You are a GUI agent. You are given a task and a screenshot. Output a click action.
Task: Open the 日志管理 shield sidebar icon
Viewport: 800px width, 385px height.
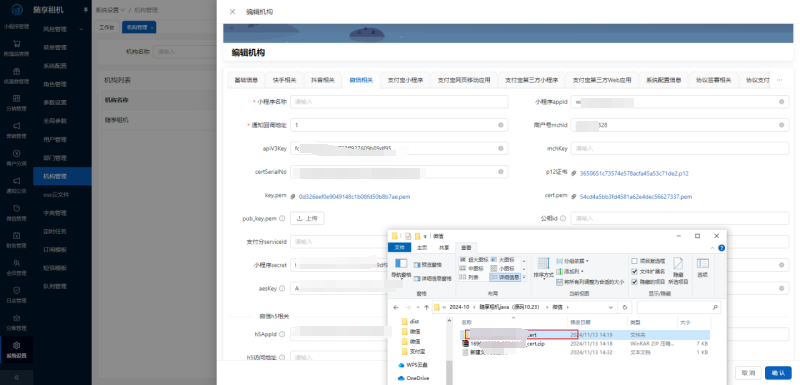[x=16, y=290]
